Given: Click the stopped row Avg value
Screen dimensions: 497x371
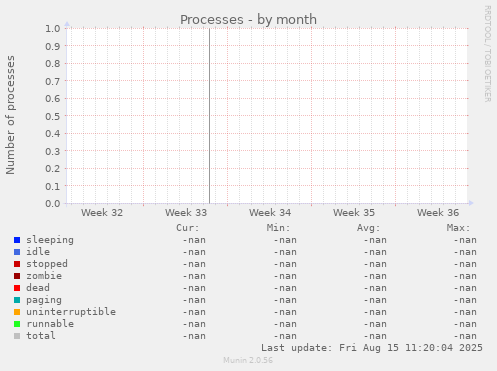Looking at the screenshot, I should 375,264.
